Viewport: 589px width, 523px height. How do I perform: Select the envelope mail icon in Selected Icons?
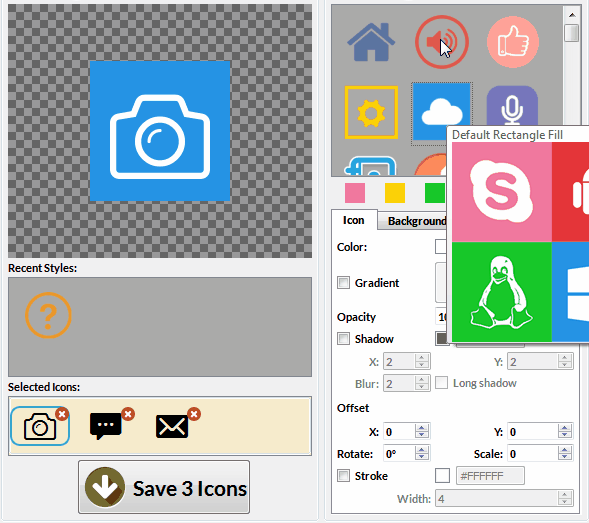point(172,426)
